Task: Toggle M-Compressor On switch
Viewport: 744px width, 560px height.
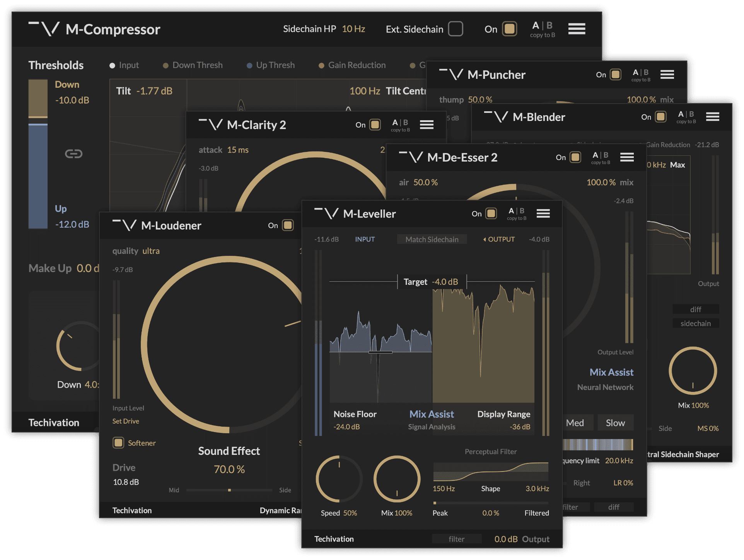Action: pyautogui.click(x=509, y=29)
